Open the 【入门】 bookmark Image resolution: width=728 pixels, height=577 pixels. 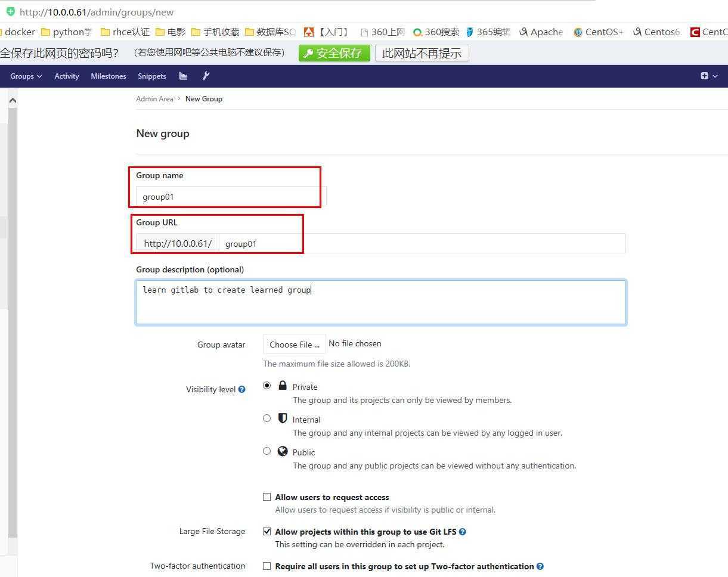point(326,32)
